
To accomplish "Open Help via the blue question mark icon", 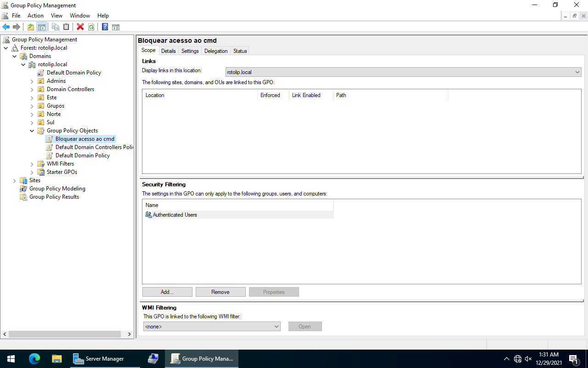I will tap(105, 27).
